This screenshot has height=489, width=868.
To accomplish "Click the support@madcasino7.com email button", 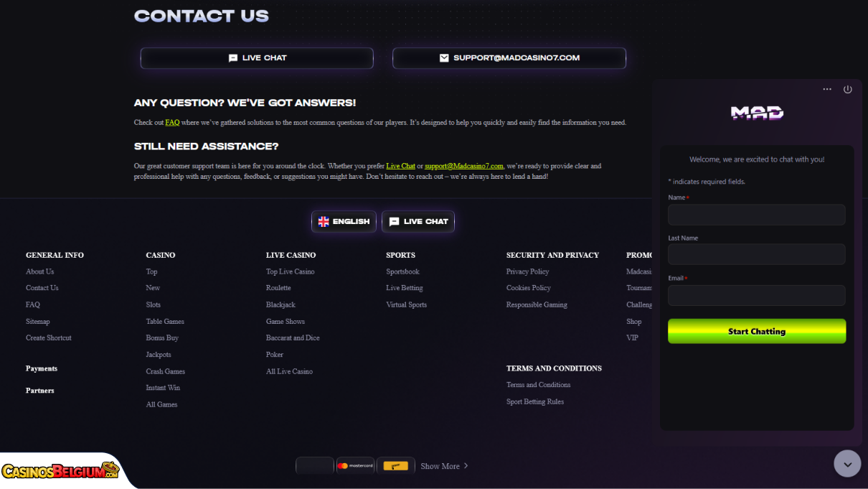I will point(509,58).
